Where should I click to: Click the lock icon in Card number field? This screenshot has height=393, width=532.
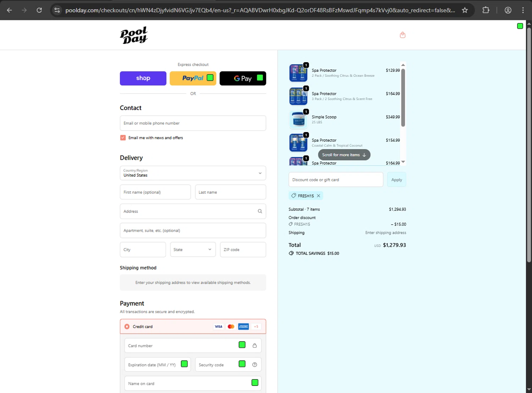tap(255, 345)
